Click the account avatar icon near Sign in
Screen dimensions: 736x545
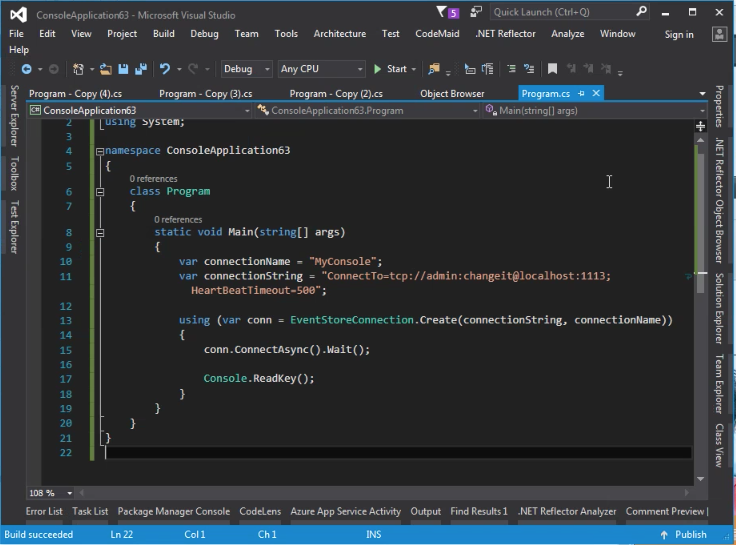pos(719,34)
